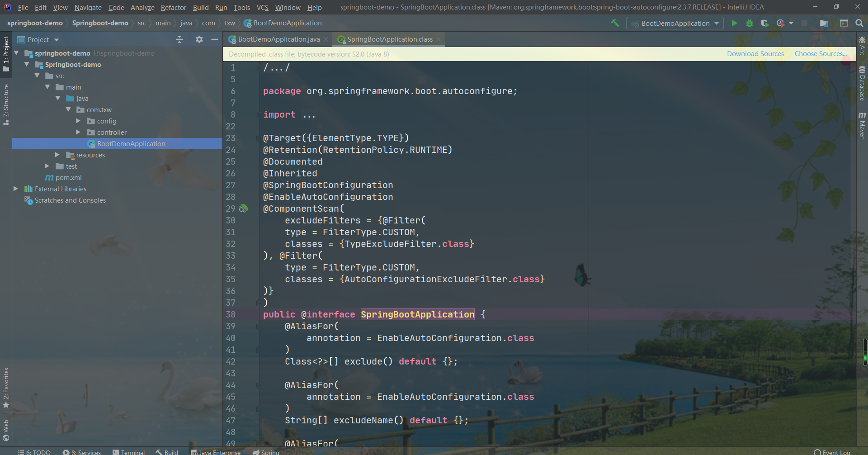Toggle the 1: Project side tab
Screen dimensions: 868x455
click(6, 53)
